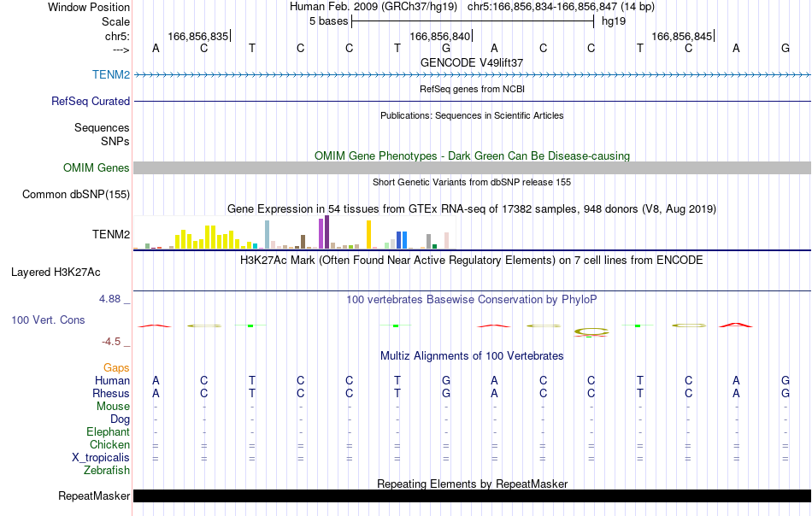Viewport: 812px width, 516px height.
Task: Click the Common dbSNP(155) track label
Action: (x=76, y=195)
